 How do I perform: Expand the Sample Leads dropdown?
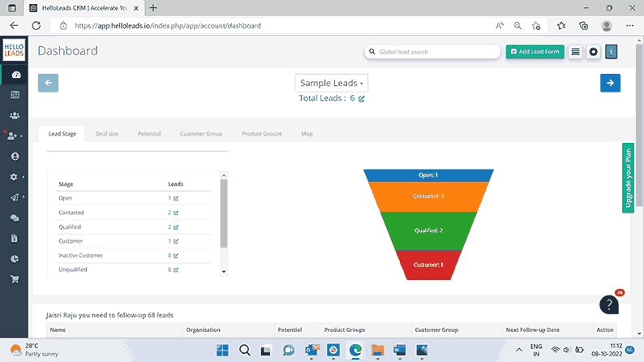(x=331, y=83)
